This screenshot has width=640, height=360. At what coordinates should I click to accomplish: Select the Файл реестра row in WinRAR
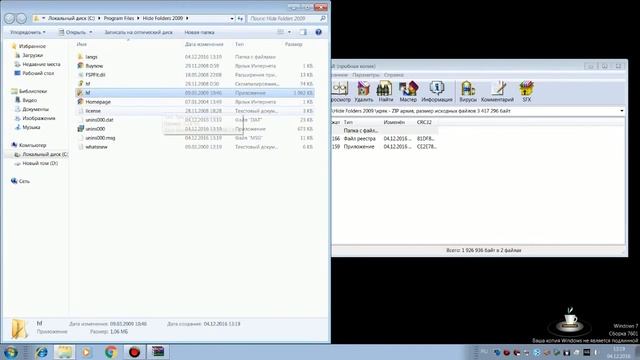[384, 138]
